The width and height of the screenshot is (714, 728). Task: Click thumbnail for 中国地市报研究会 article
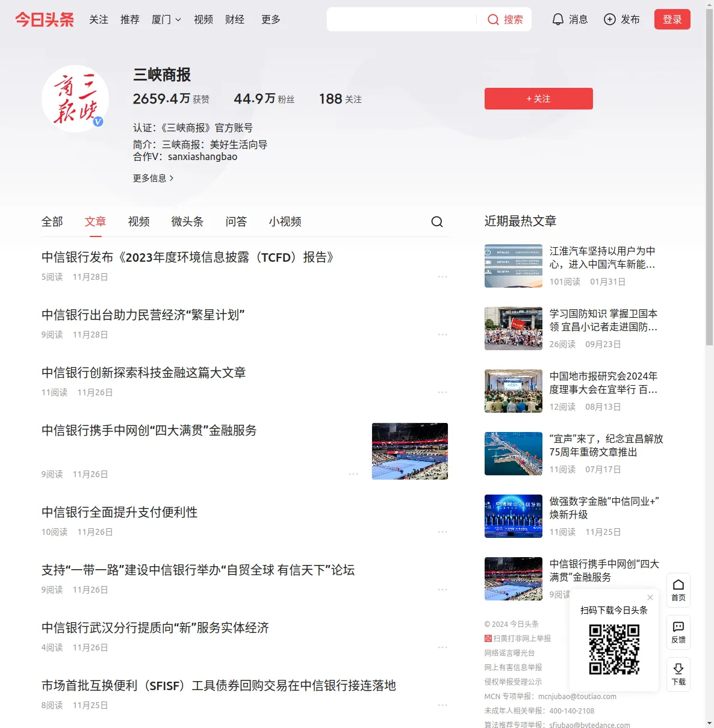coord(514,391)
